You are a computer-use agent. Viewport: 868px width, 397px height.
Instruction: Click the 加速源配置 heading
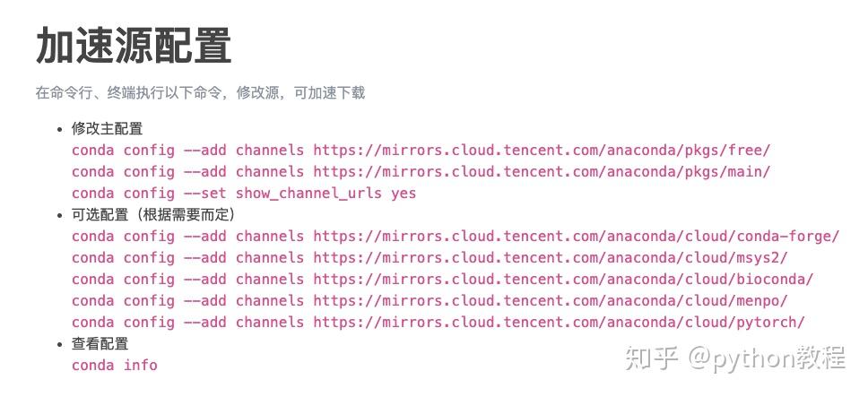[x=134, y=46]
